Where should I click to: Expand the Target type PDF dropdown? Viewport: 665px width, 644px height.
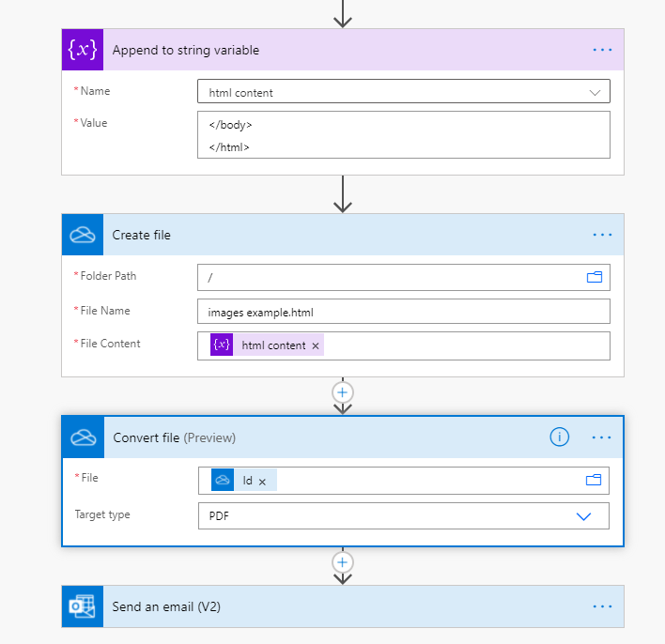583,516
